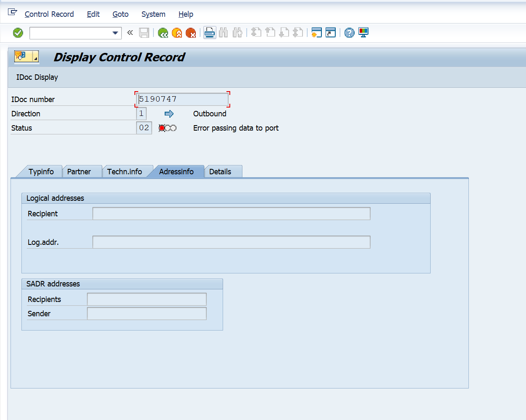Select the Techn.info tab
The image size is (526, 420).
(124, 172)
